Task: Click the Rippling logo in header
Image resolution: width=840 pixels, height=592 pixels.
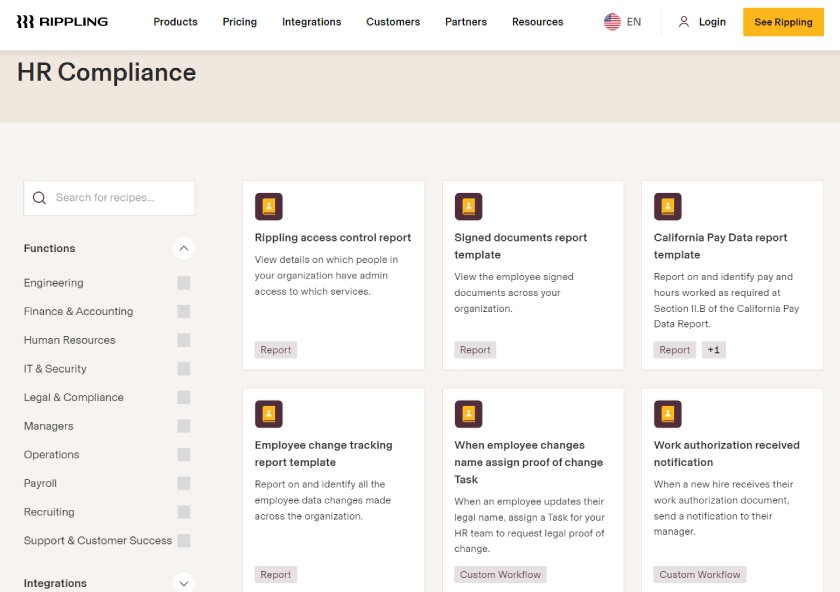Action: [62, 22]
